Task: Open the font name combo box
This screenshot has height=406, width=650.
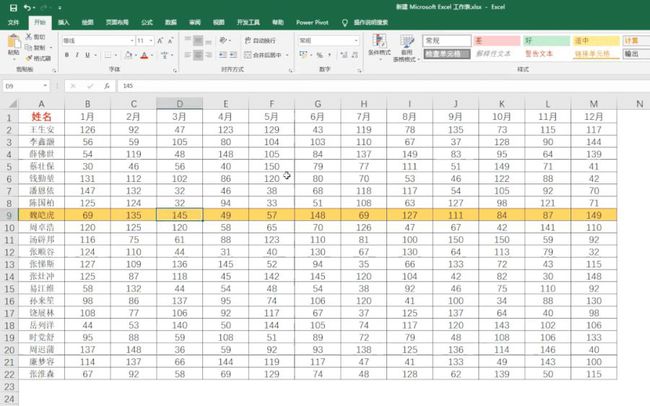Action: (99, 40)
